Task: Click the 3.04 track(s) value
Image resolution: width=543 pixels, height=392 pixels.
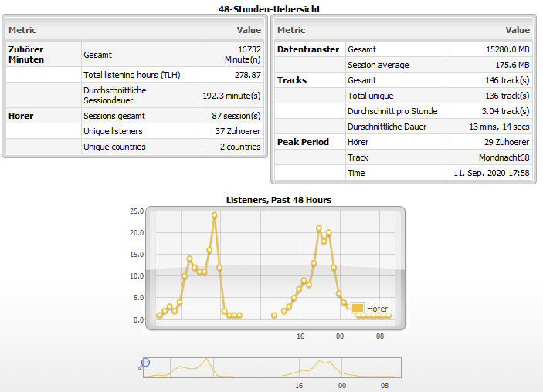Action: [x=506, y=111]
